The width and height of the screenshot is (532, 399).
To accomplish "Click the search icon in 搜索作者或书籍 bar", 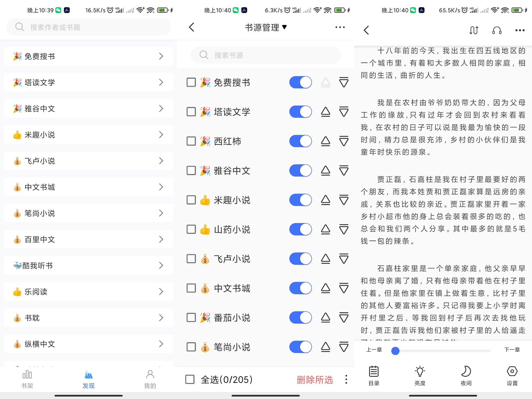I will click(19, 27).
